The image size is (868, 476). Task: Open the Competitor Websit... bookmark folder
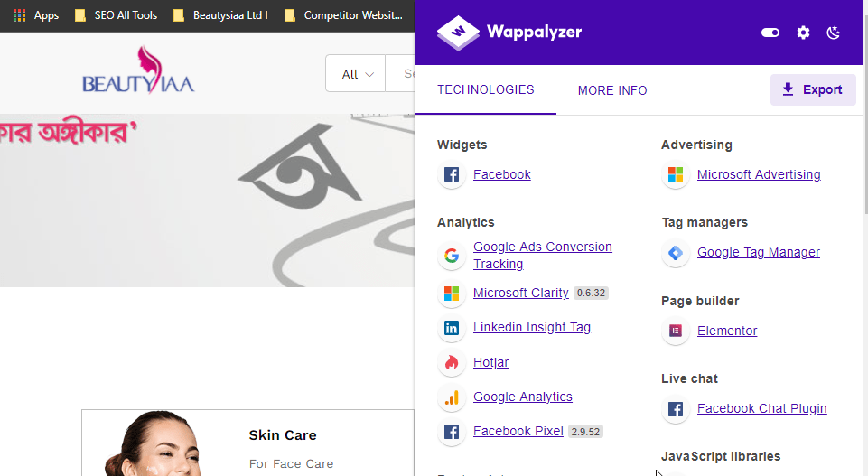tap(343, 15)
